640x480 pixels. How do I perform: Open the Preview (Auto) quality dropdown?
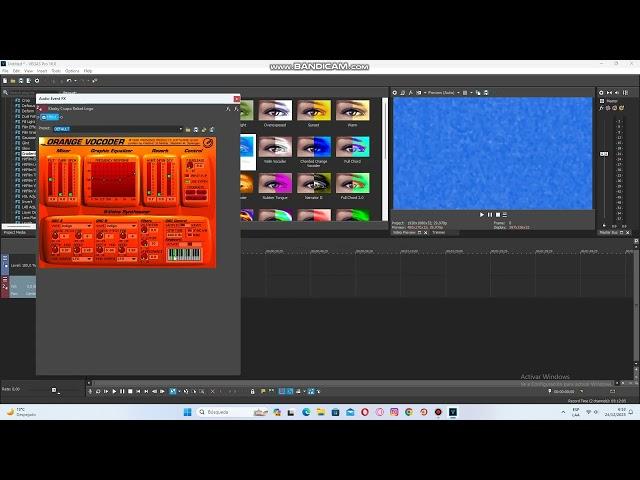point(443,93)
